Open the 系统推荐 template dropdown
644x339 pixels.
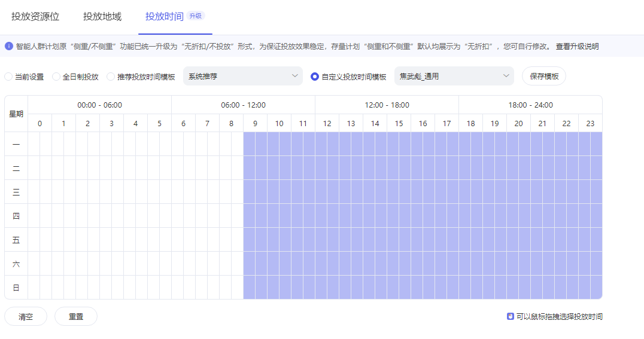(242, 77)
